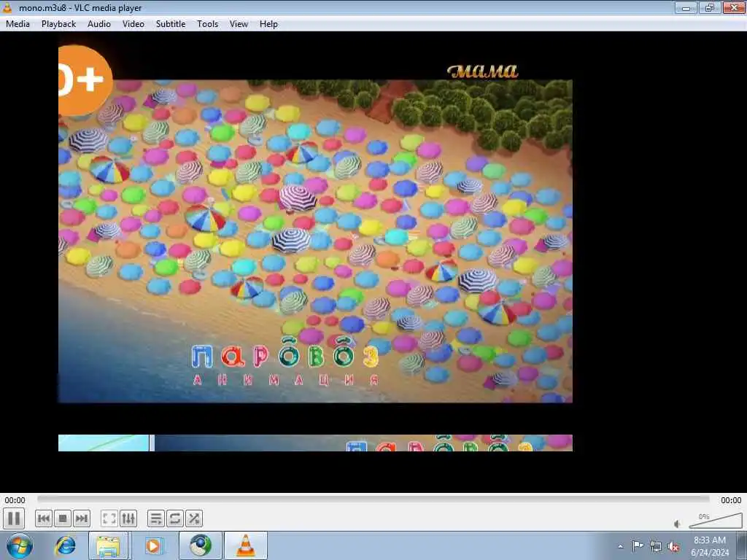Viewport: 747px width, 560px height.
Task: Restore down the VLC window
Action: [x=710, y=7]
